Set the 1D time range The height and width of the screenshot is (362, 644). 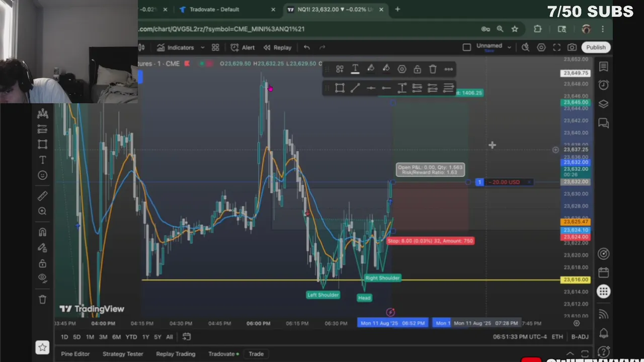point(64,337)
